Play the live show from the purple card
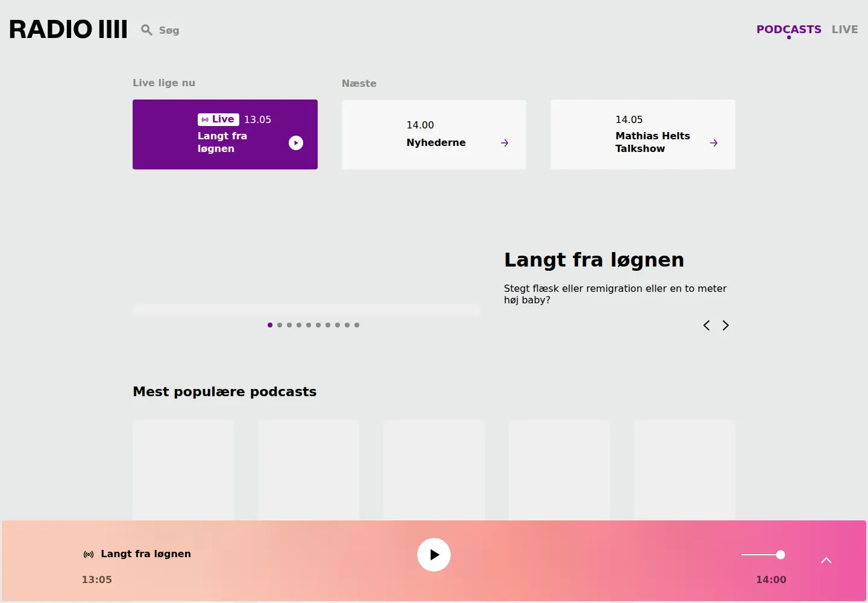This screenshot has height=603, width=868. click(296, 143)
